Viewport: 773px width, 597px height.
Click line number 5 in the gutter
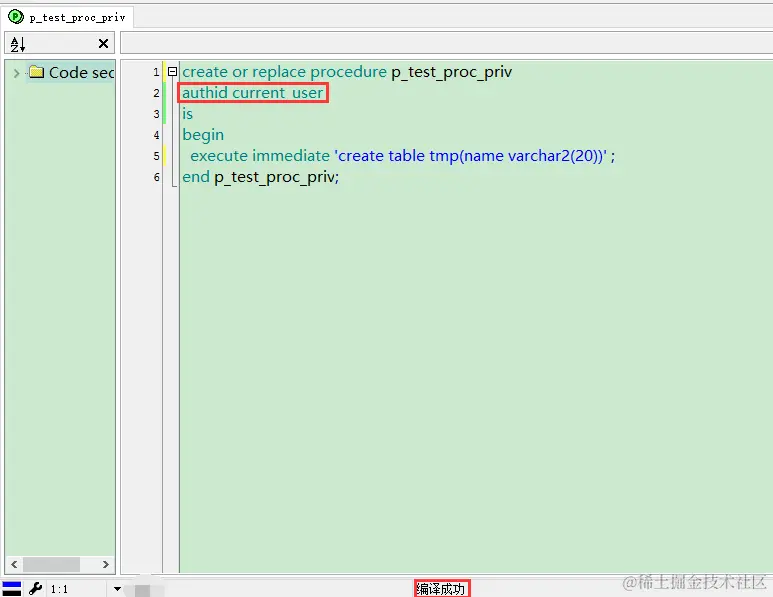tap(156, 156)
